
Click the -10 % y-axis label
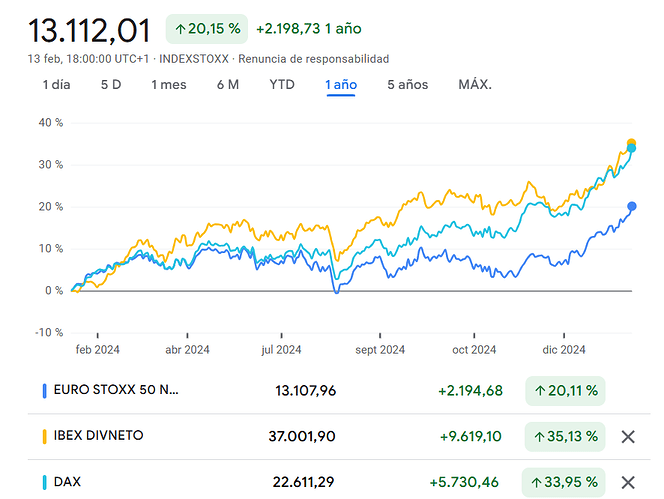point(49,333)
